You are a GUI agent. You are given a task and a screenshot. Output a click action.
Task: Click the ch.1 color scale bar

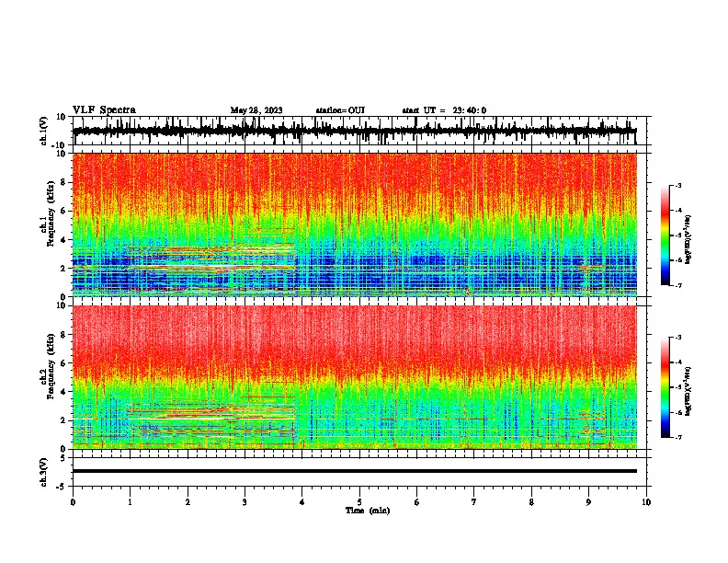(665, 236)
